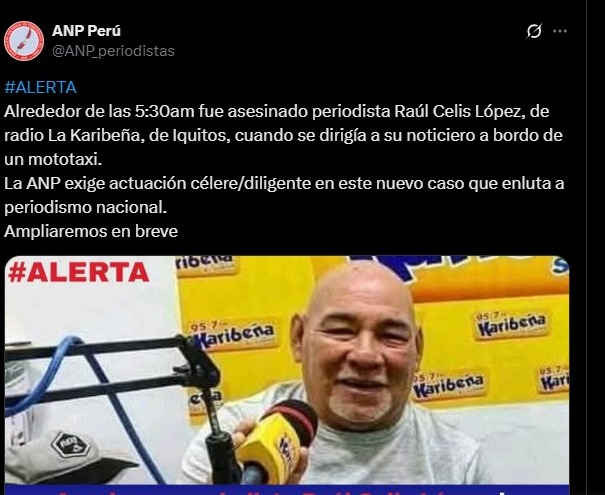605x495 pixels.
Task: Click the upper-right 95.7 Karibeña logo
Action: pos(511,325)
